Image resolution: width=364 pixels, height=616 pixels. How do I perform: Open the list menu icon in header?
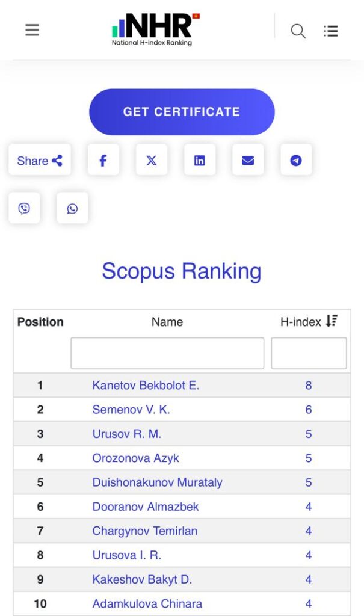[330, 31]
